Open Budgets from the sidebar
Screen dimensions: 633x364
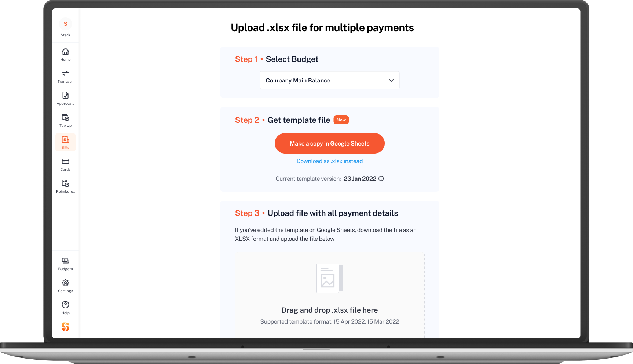(x=65, y=264)
